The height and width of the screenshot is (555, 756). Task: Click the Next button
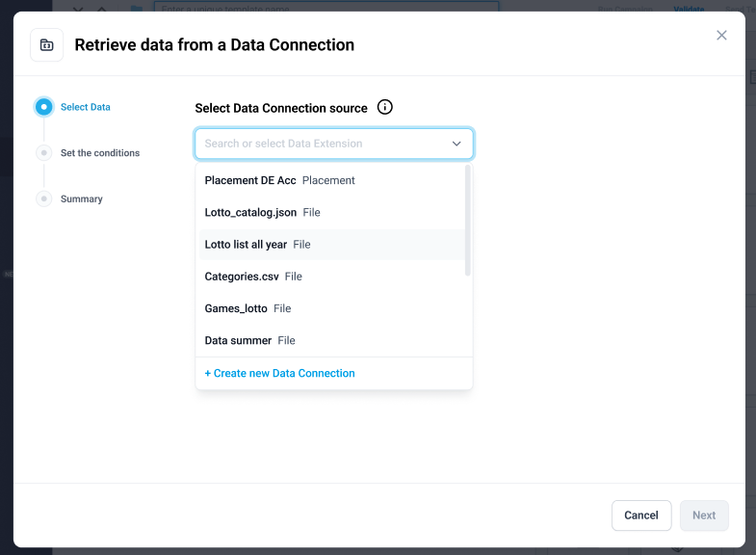[704, 515]
